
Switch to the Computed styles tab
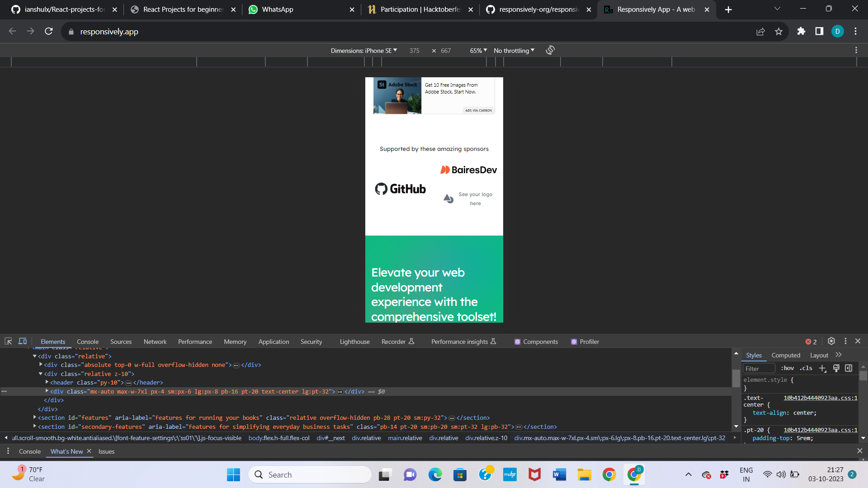coord(785,355)
